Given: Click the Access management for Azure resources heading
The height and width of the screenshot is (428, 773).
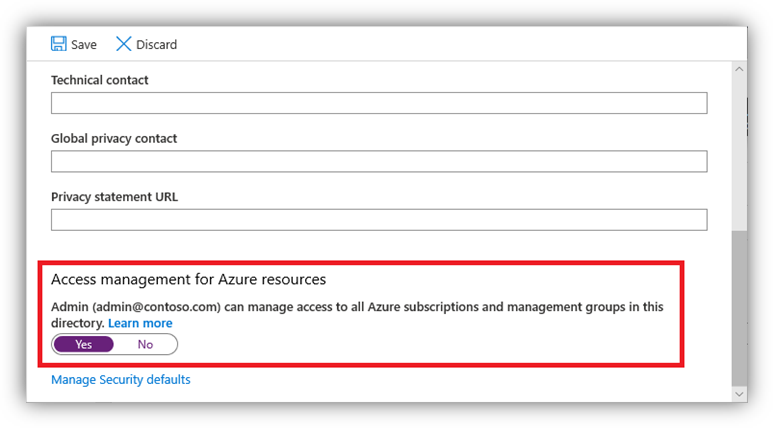Looking at the screenshot, I should 188,280.
